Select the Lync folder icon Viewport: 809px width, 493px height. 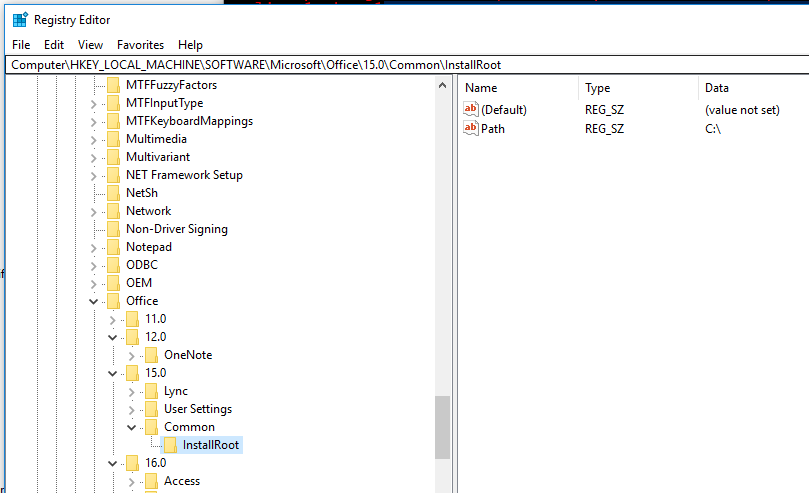[x=152, y=391]
